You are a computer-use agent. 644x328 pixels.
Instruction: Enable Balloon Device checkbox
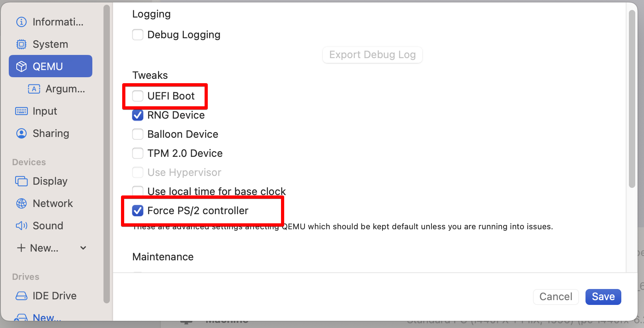[138, 134]
